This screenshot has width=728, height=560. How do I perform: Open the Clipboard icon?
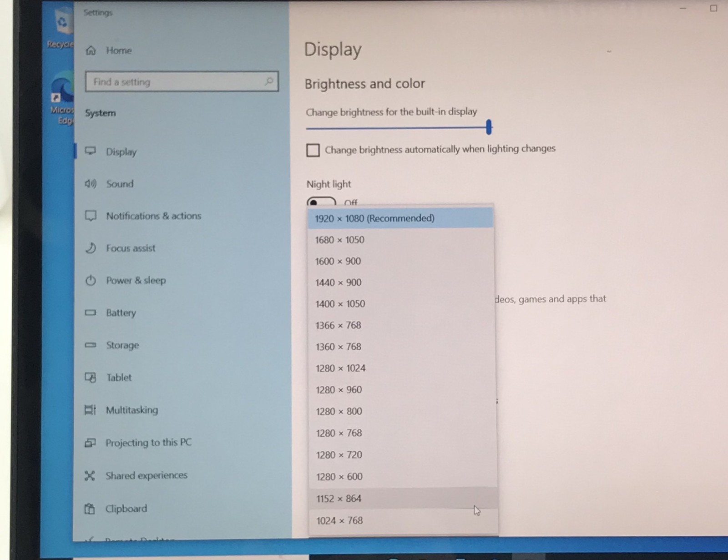point(90,509)
